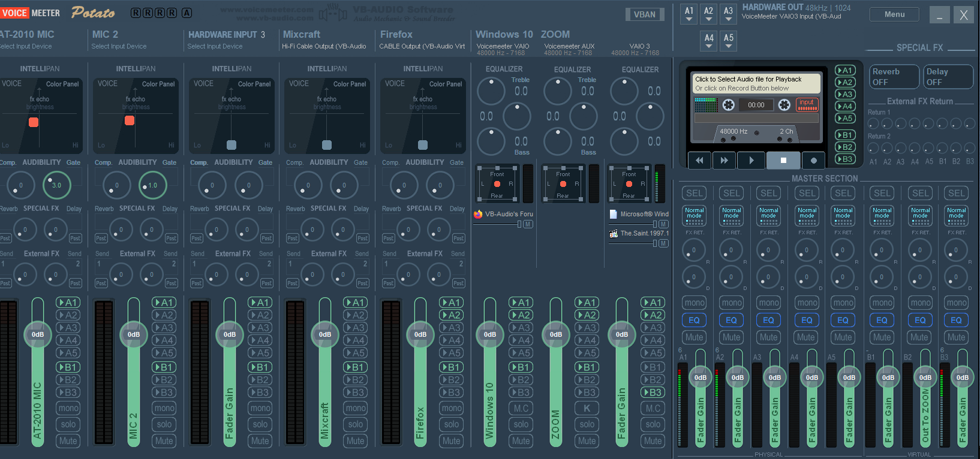Start recording with the cassette record button
980x459 pixels.
coord(813,160)
